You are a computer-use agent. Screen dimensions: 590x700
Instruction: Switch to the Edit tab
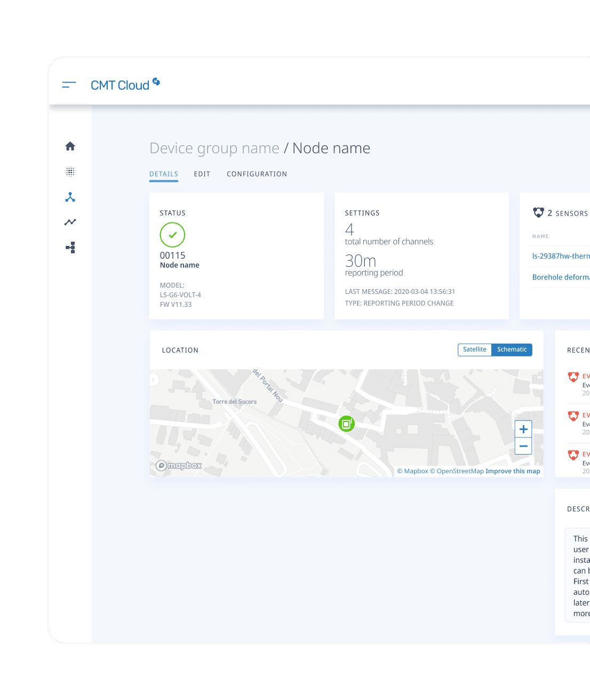[x=202, y=174]
